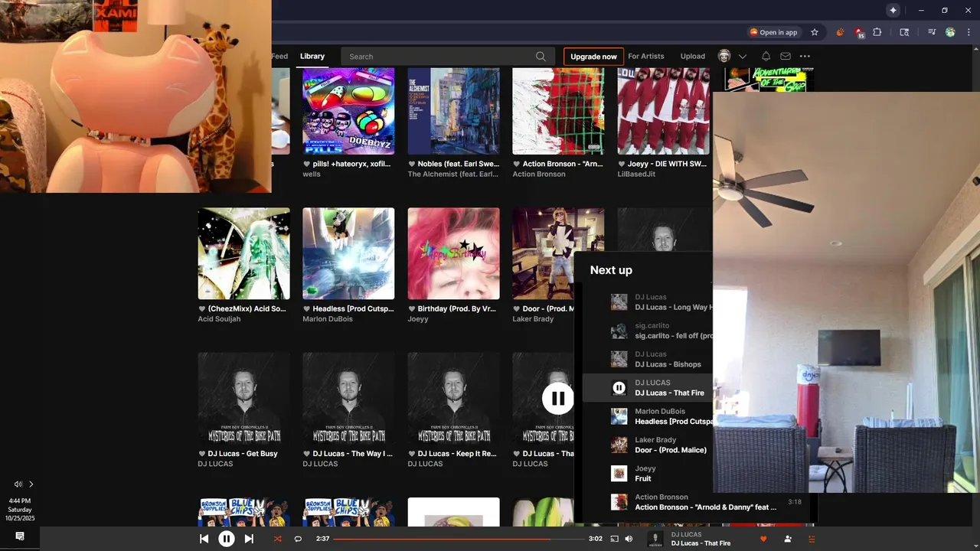Screen dimensions: 980x551
Task: Click the search magnifier icon
Action: tap(541, 56)
